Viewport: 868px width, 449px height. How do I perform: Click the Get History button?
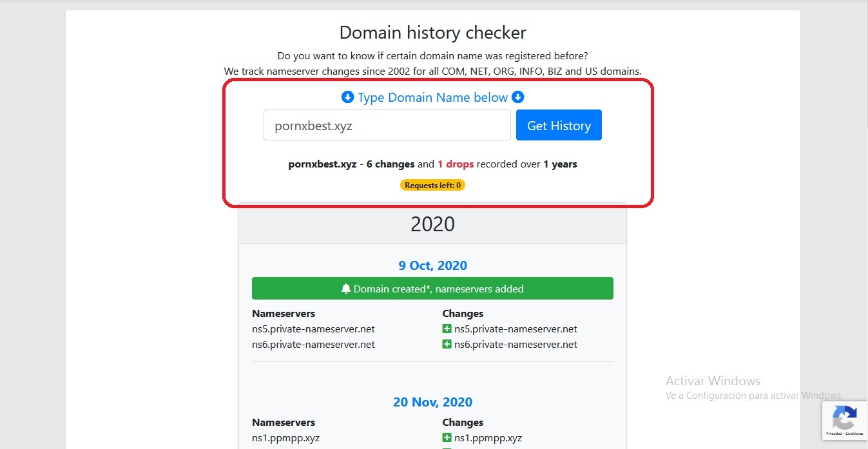click(559, 125)
